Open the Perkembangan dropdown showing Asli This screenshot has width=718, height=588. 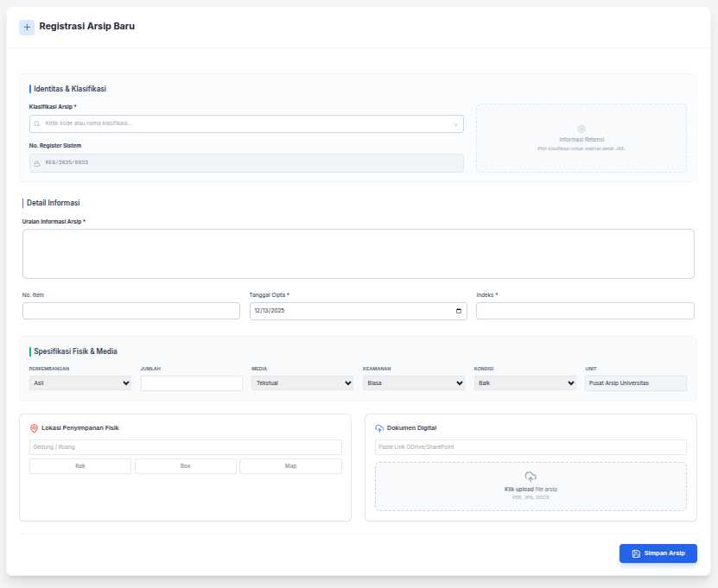[80, 383]
